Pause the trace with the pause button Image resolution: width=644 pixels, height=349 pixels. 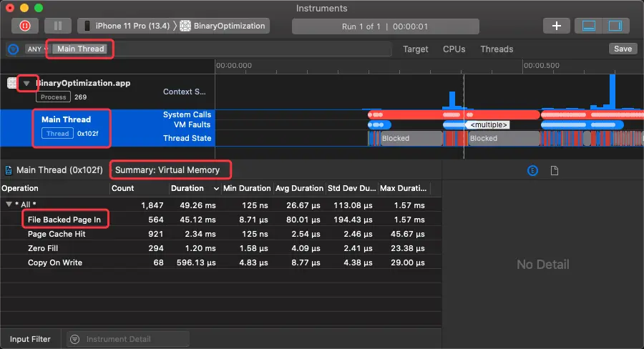point(58,26)
